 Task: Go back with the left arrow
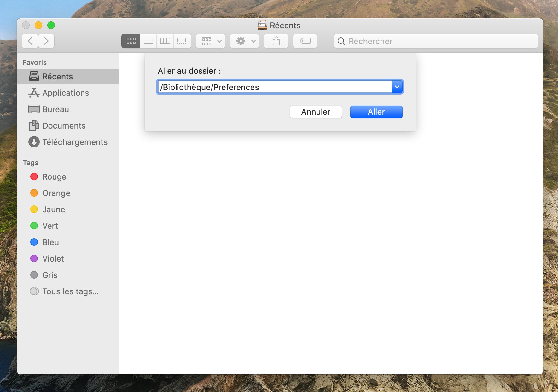[x=30, y=41]
